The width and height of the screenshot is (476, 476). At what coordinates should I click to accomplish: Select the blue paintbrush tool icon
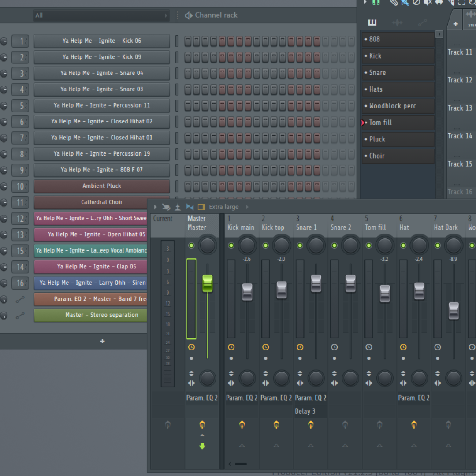pos(405,3)
